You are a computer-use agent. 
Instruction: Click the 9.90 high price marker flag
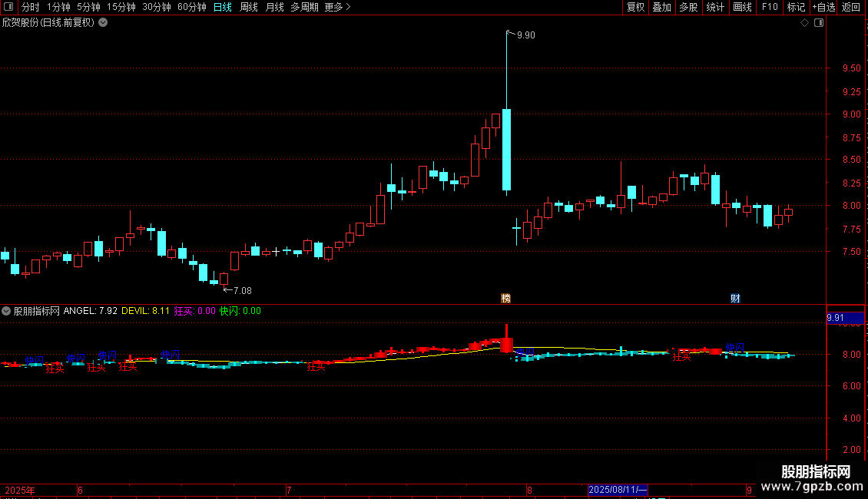521,35
